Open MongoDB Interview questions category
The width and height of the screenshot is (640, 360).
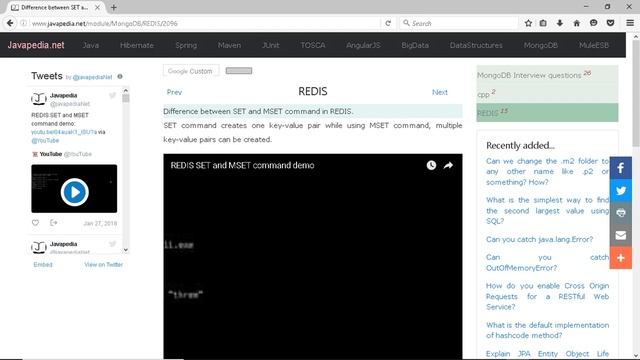pos(547,75)
